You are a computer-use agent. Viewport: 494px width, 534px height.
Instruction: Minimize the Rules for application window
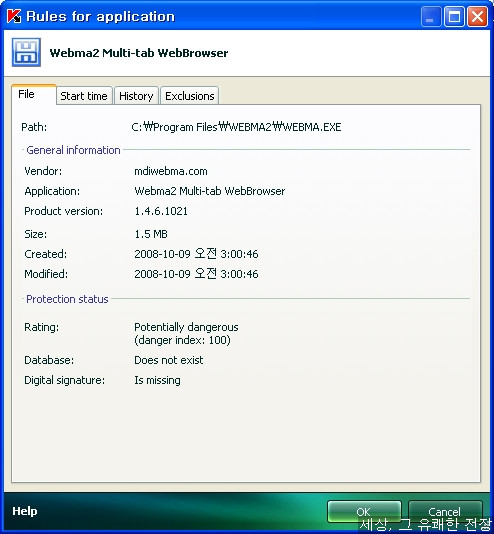431,16
